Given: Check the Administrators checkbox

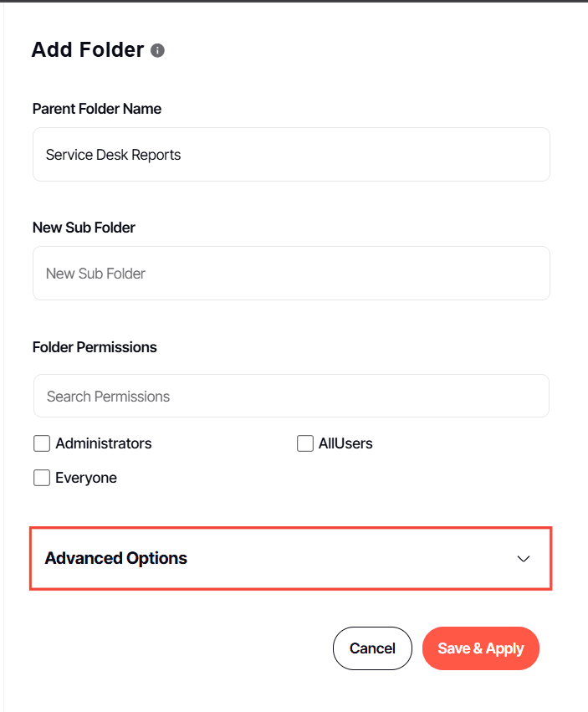Looking at the screenshot, I should (42, 443).
